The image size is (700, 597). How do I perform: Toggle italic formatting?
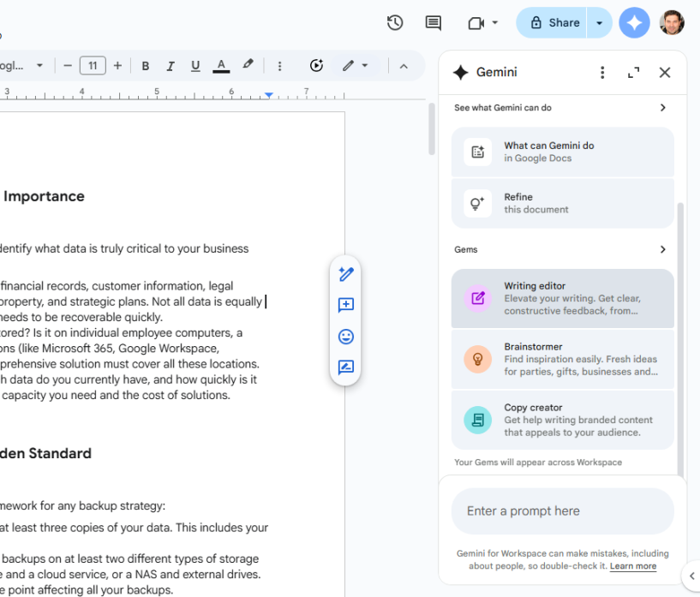tap(170, 65)
